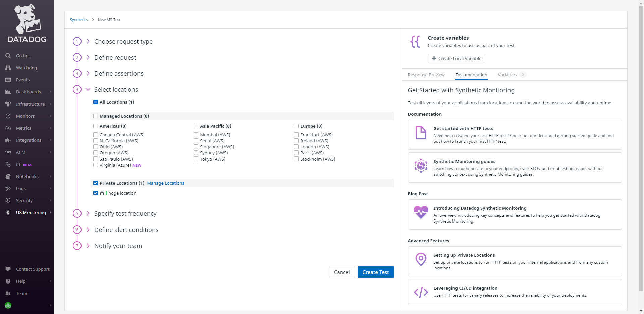This screenshot has width=644, height=314.
Task: Click the curly braces variables icon
Action: pos(415,42)
